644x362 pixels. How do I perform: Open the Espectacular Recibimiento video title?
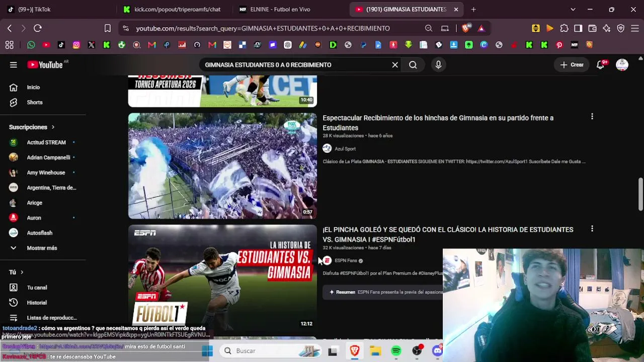(438, 123)
